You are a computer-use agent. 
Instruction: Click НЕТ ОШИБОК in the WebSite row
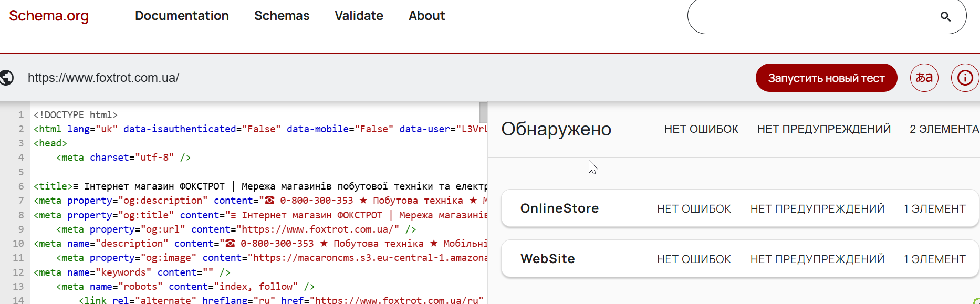[x=694, y=259]
